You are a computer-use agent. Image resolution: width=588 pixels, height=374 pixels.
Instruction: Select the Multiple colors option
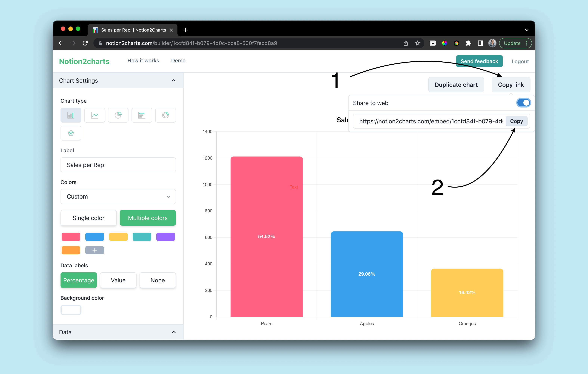click(147, 218)
